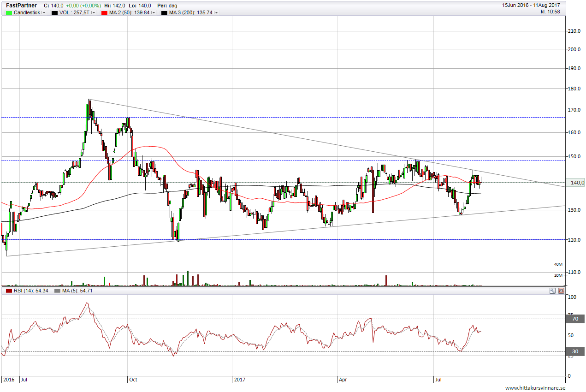Image resolution: width=586 pixels, height=392 pixels.
Task: Click the RSI 70 overbought level marker
Action: [x=574, y=319]
